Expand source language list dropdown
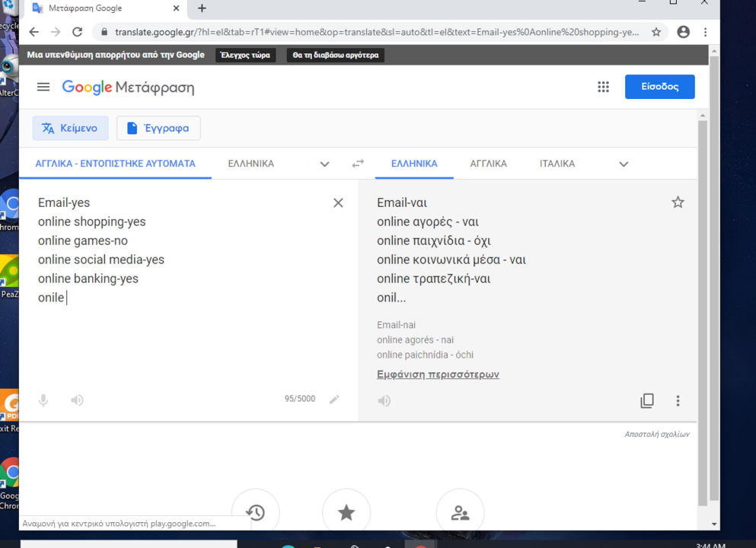This screenshot has width=756, height=548. (324, 164)
